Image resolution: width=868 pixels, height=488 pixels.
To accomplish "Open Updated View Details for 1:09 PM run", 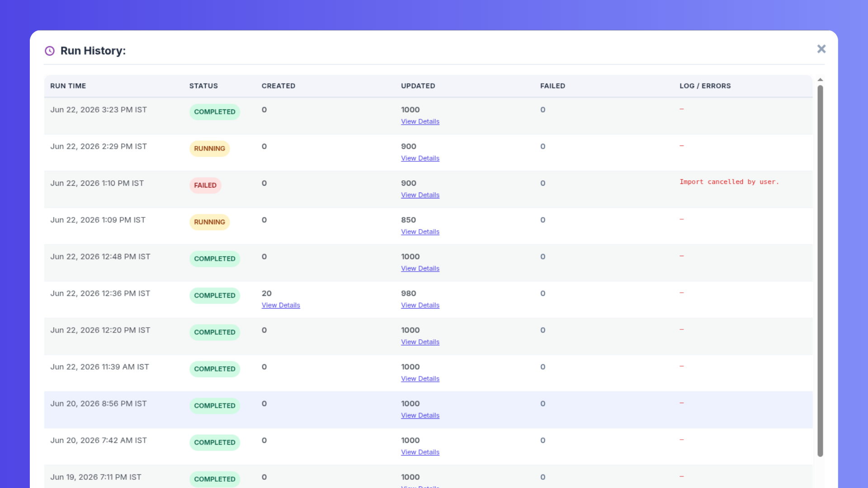I will pyautogui.click(x=420, y=232).
